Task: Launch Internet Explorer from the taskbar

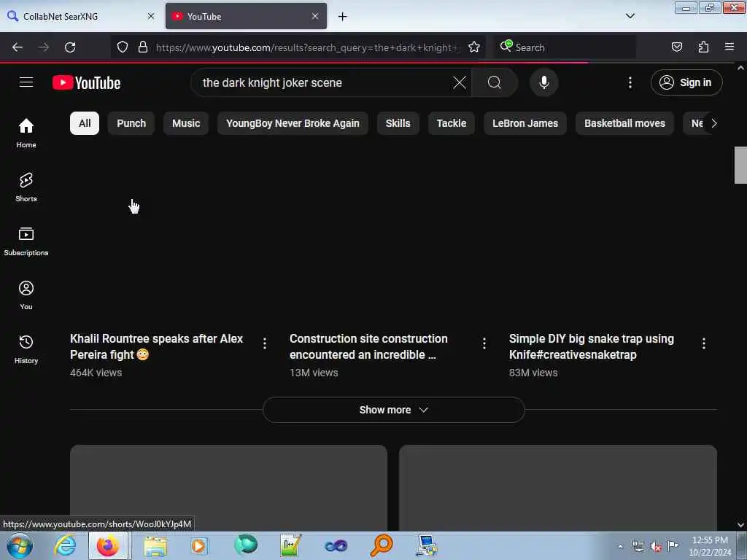Action: 65,545
